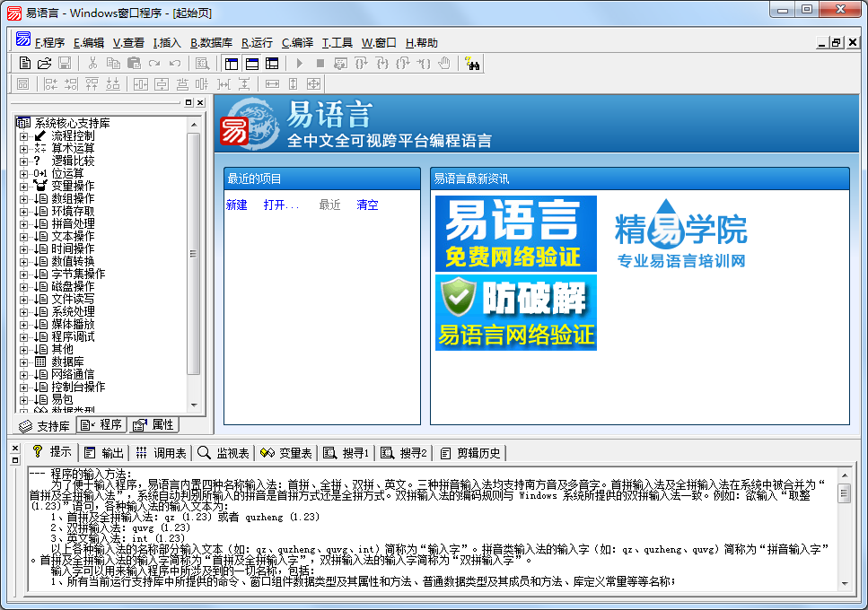868x610 pixels.
Task: Click the align right edges icon
Action: 71,84
